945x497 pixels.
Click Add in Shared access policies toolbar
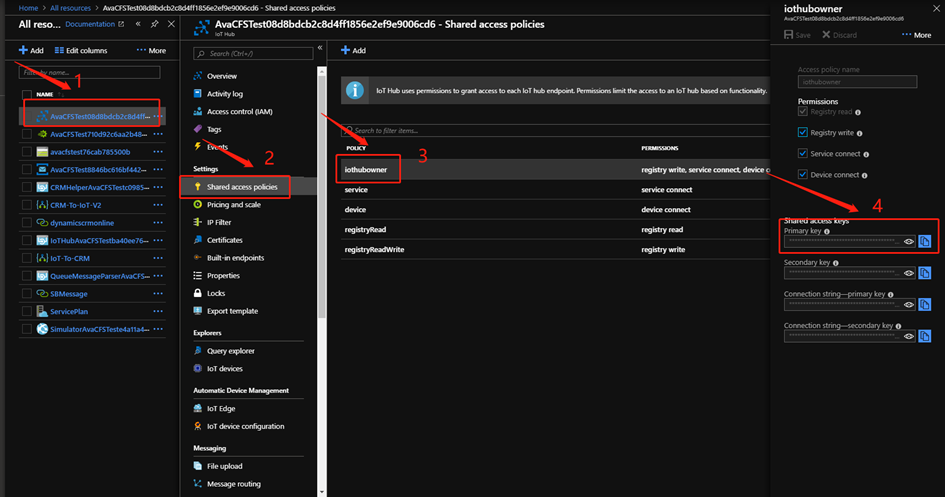(x=353, y=51)
